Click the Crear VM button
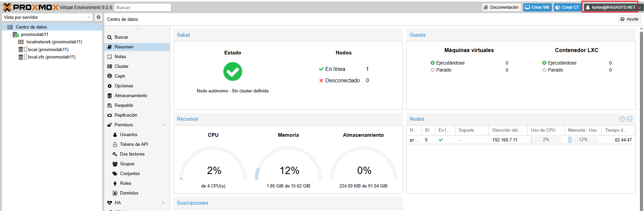 537,7
